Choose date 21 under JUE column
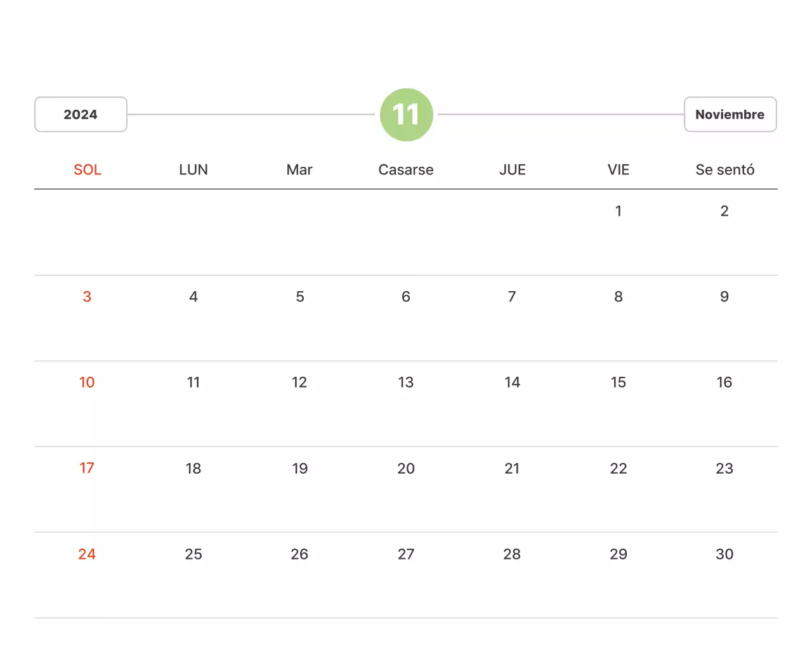 (x=512, y=469)
